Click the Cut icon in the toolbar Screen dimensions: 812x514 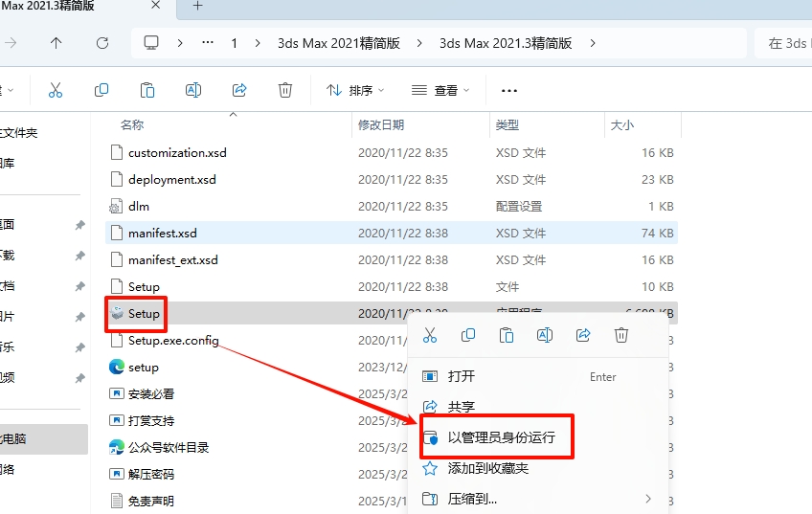(55, 90)
